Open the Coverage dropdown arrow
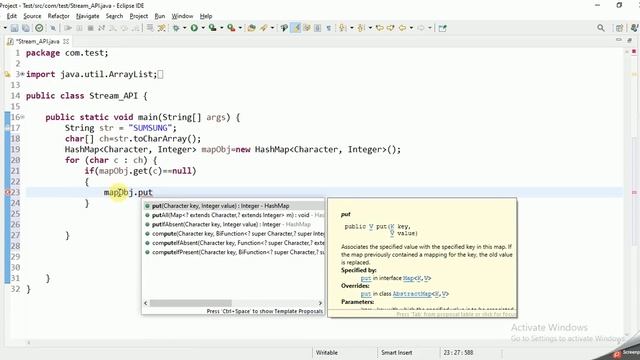The height and width of the screenshot is (360, 640). point(222,28)
